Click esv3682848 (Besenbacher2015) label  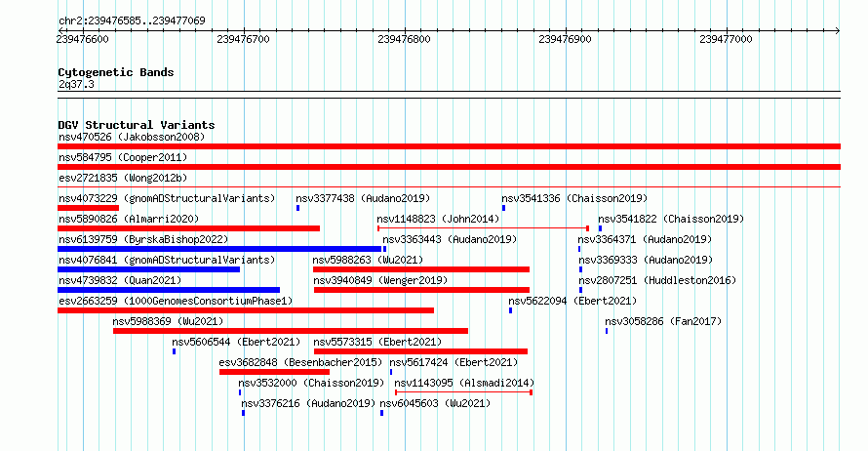tap(300, 362)
